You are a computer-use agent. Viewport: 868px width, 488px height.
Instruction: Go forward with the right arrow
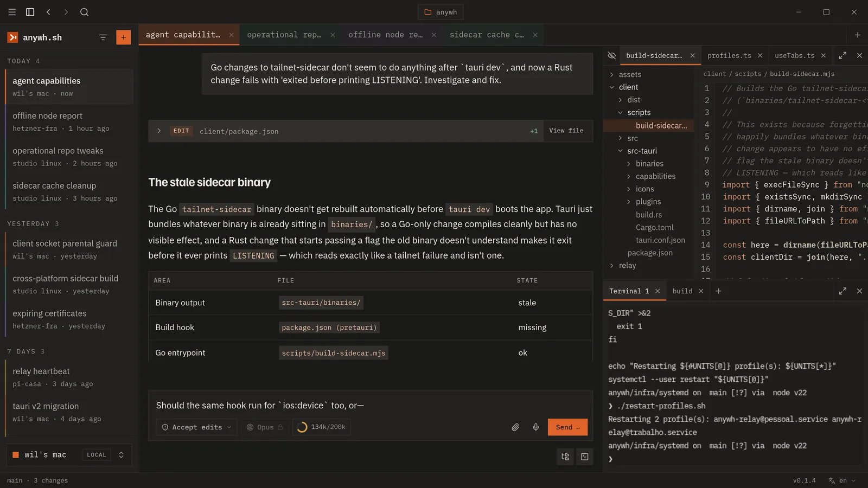66,12
